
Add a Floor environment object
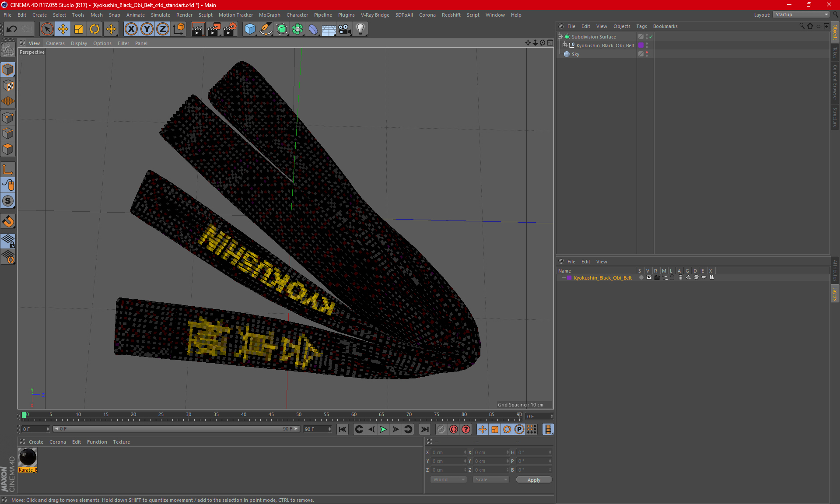[329, 29]
